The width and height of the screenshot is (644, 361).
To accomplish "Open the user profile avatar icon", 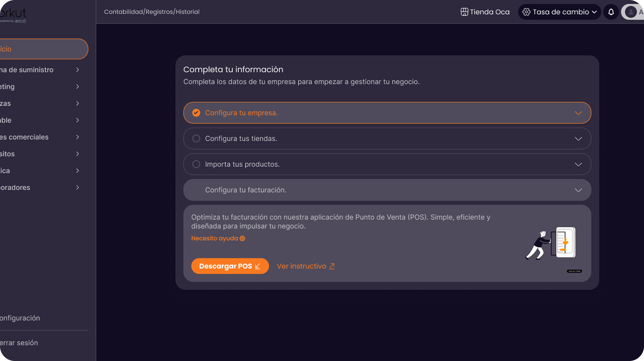I will click(631, 12).
